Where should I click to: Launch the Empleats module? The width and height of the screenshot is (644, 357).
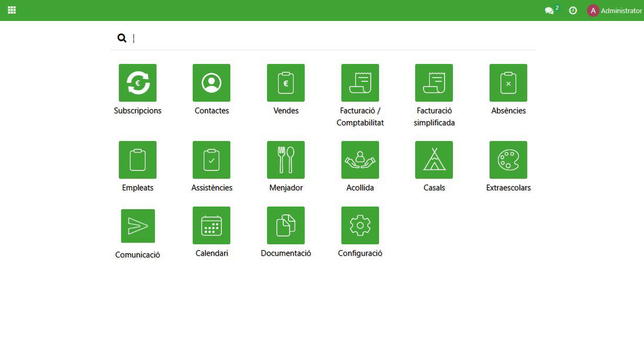click(x=138, y=160)
